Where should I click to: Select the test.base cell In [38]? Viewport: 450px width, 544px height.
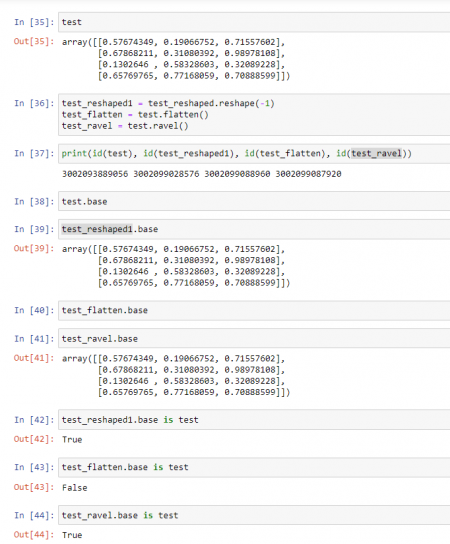click(x=254, y=201)
